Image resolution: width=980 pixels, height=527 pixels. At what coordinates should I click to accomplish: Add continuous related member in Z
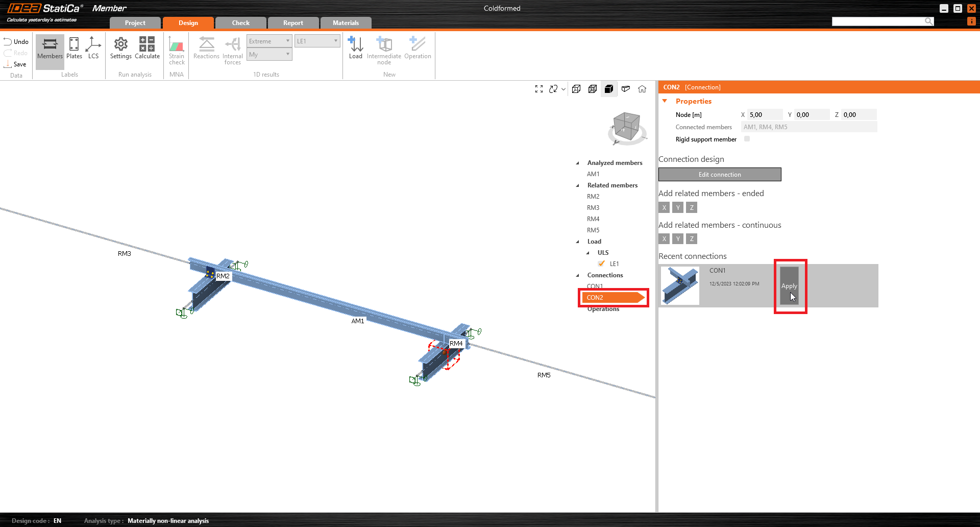point(692,238)
